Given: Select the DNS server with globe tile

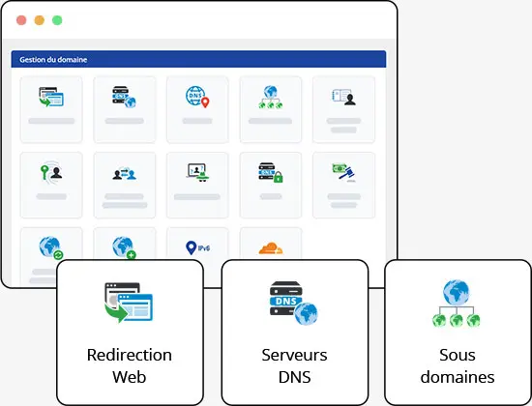Looking at the screenshot, I should tap(125, 109).
